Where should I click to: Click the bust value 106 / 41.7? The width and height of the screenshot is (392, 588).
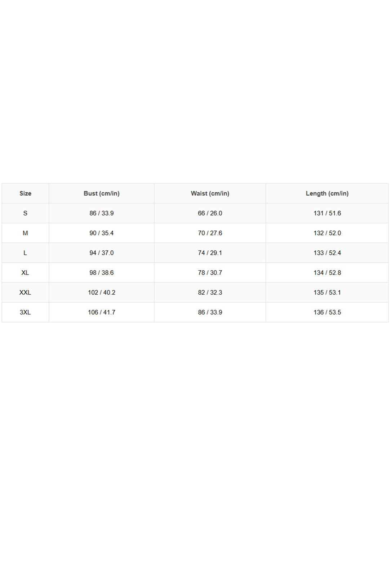(x=102, y=312)
